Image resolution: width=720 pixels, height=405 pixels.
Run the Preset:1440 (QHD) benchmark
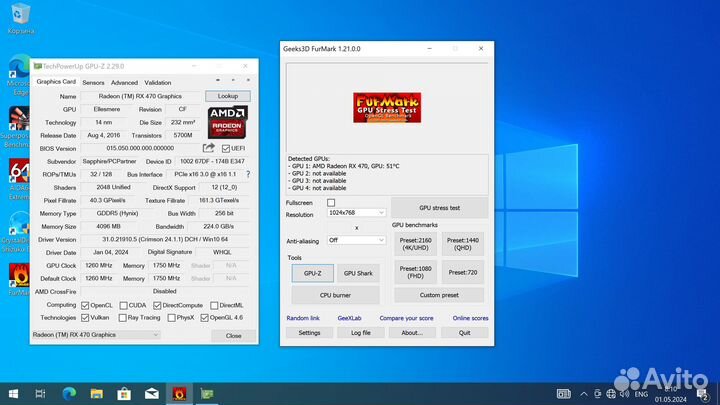tap(462, 244)
